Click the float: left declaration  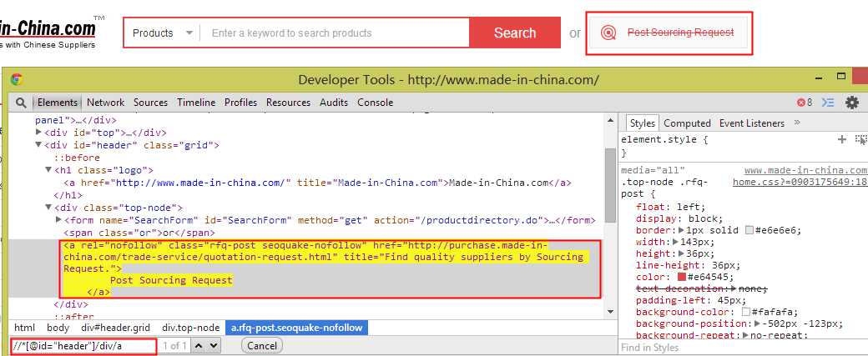(x=671, y=207)
